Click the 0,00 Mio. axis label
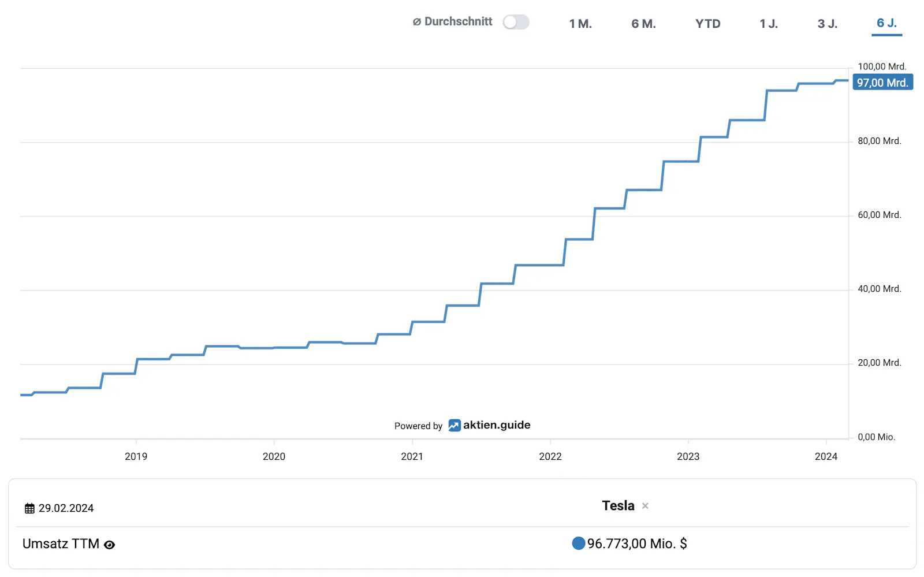Image resolution: width=924 pixels, height=577 pixels. click(x=877, y=437)
